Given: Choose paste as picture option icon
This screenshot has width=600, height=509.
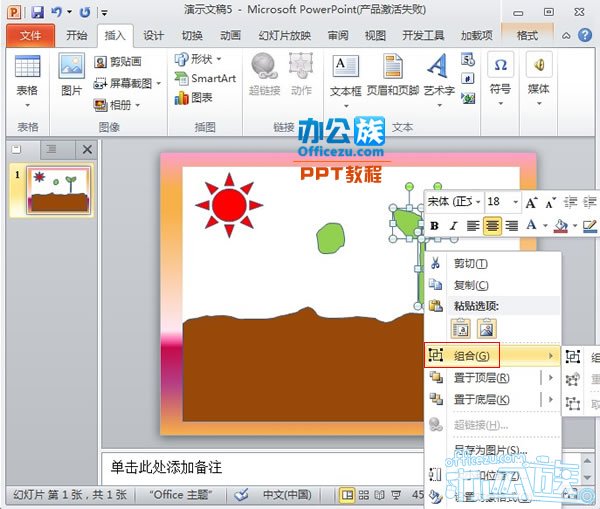Looking at the screenshot, I should click(x=487, y=329).
